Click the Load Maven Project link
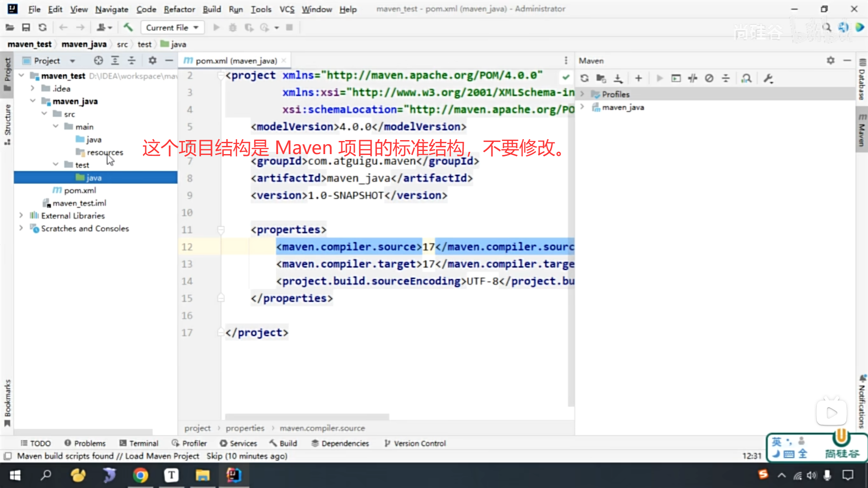 162,456
